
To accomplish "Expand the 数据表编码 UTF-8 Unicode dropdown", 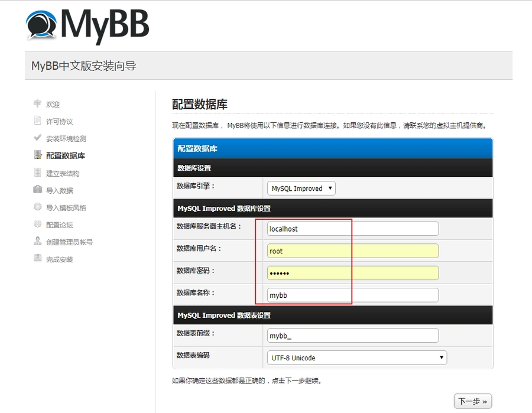I will (357, 357).
